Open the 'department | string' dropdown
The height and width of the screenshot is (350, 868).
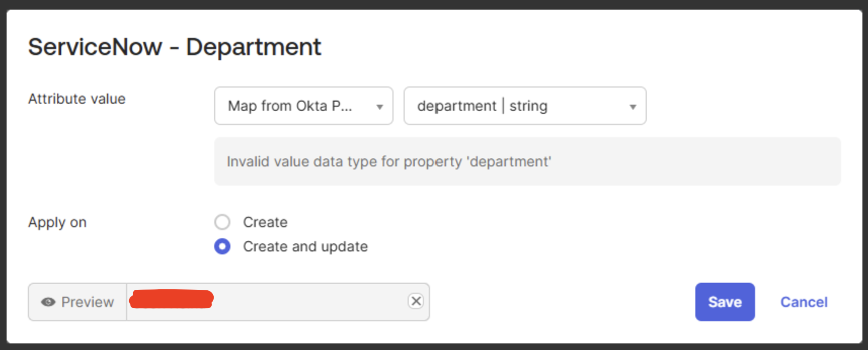525,106
